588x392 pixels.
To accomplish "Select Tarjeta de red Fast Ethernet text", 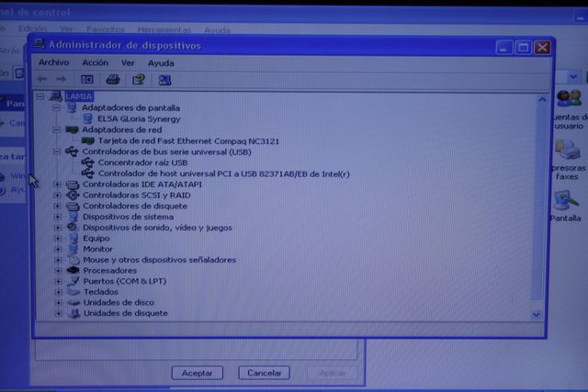I will click(x=188, y=141).
